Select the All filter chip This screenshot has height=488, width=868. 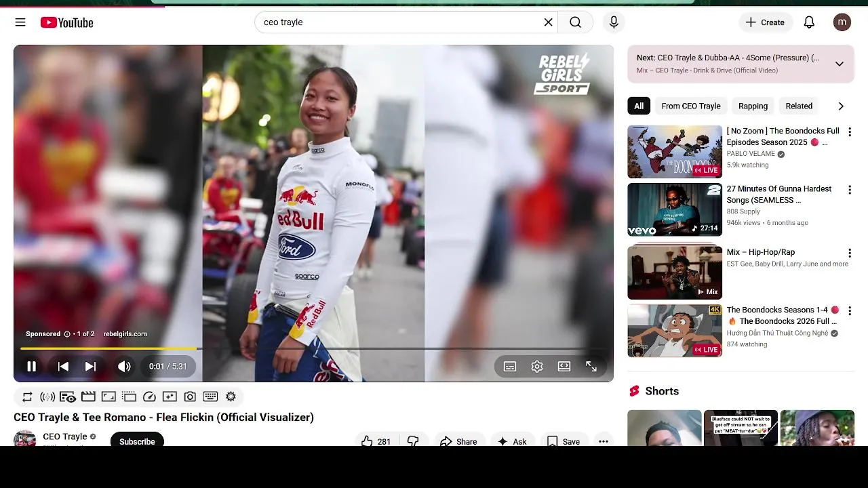click(x=639, y=106)
